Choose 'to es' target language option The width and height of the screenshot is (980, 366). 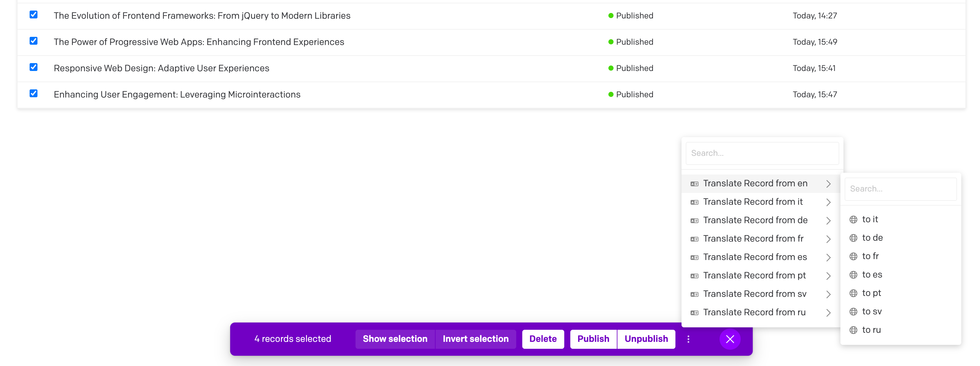[x=872, y=275]
